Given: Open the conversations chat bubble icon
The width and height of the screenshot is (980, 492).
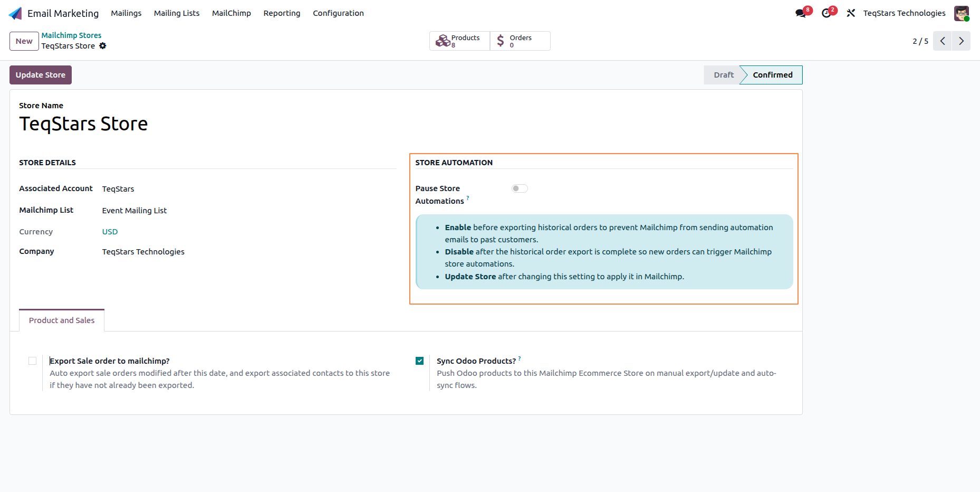Looking at the screenshot, I should click(801, 13).
